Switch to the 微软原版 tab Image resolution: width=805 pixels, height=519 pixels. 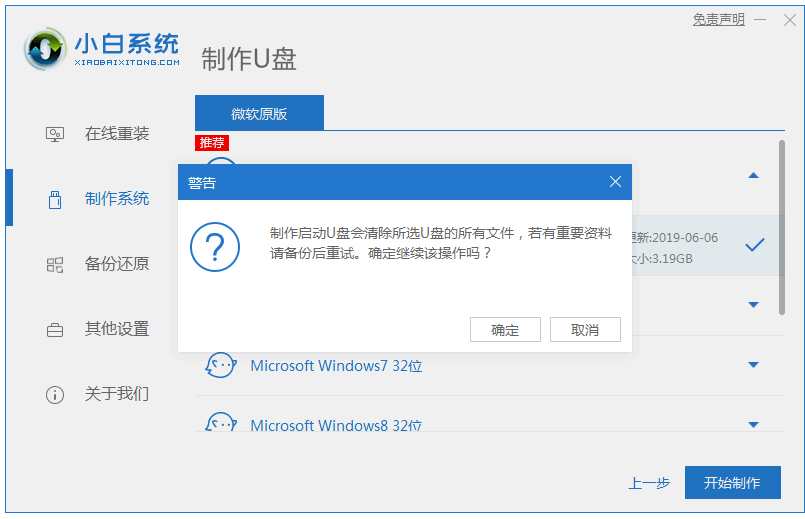click(x=259, y=113)
